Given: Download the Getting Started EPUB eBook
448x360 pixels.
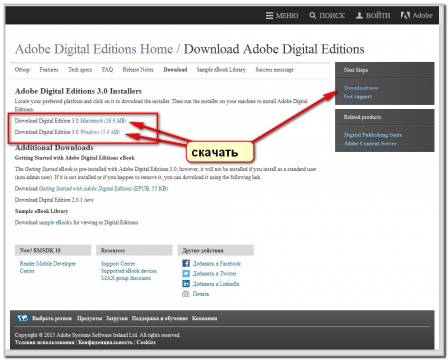Looking at the screenshot, I should tap(103, 189).
